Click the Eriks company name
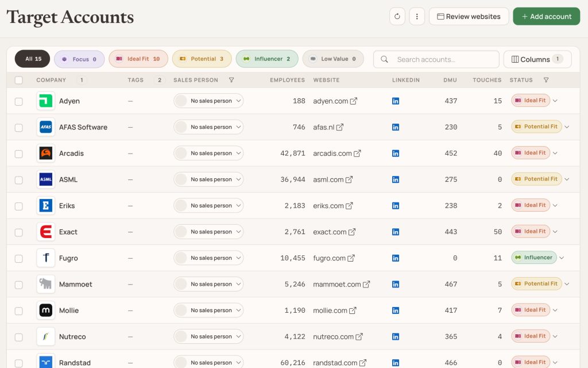 67,206
